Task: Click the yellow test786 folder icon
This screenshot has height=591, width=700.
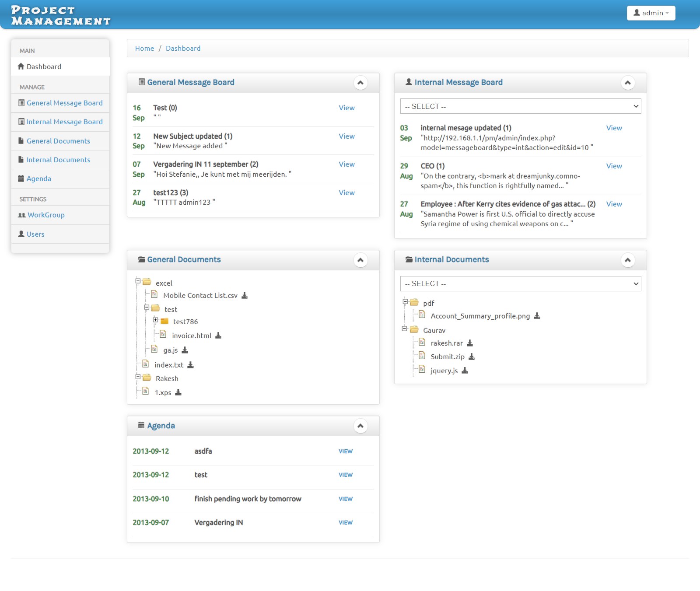Action: pos(164,321)
